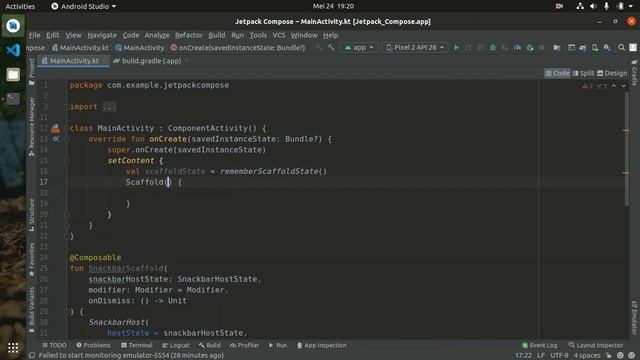The image size is (640, 360).
Task: Click Show Applications grid icon in dock
Action: point(13,348)
